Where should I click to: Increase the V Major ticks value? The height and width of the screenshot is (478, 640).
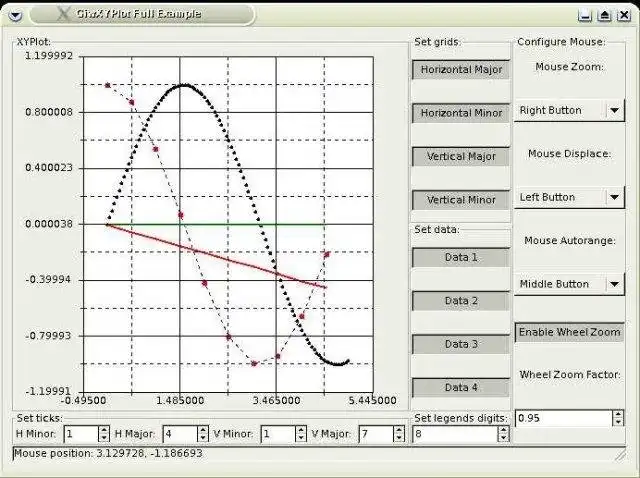point(399,430)
